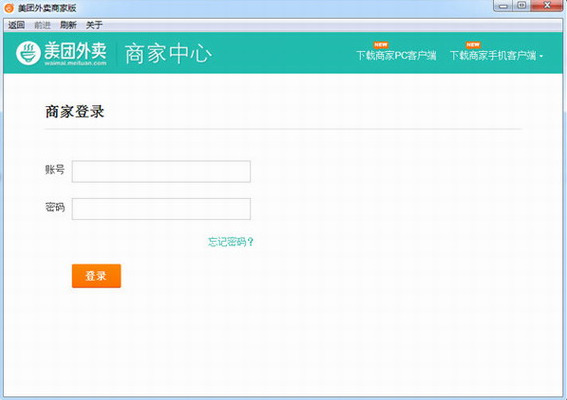Screen dimensions: 567x400
Task: Click the 忘记密码? link
Action: coord(231,242)
